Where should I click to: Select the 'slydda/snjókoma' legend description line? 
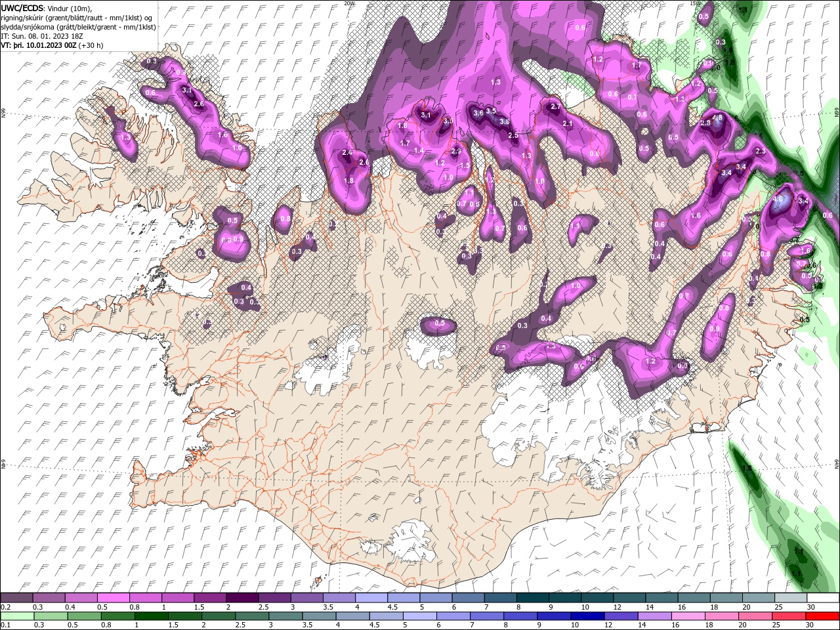pyautogui.click(x=79, y=27)
